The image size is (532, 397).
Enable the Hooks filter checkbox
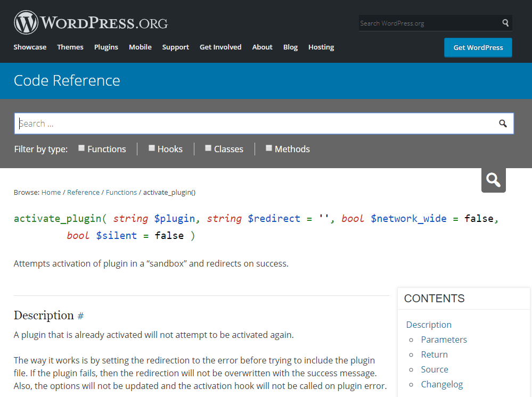(x=152, y=148)
